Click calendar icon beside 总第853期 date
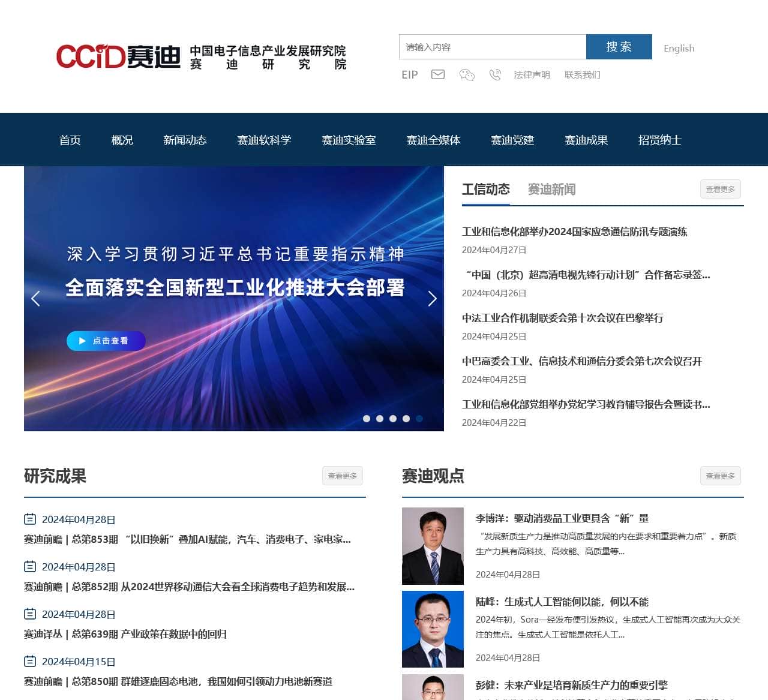This screenshot has height=700, width=768. [x=30, y=519]
